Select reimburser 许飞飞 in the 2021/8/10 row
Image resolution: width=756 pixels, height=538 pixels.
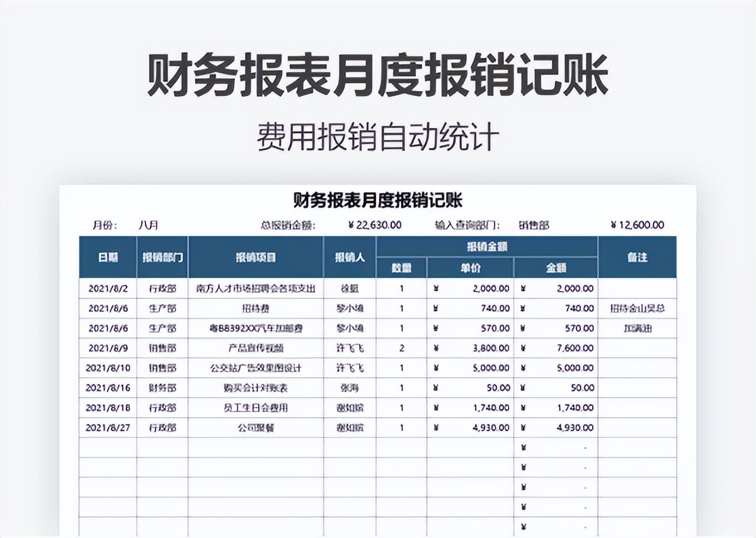[348, 368]
